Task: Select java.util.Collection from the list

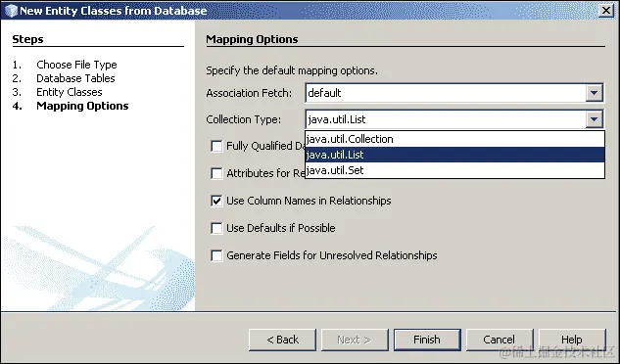Action: coord(454,139)
